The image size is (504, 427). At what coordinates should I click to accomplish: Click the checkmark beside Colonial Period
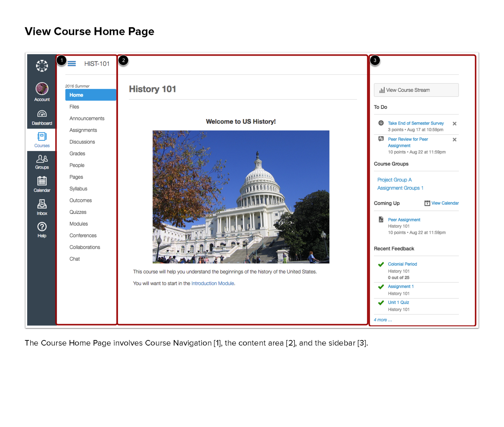(x=381, y=264)
